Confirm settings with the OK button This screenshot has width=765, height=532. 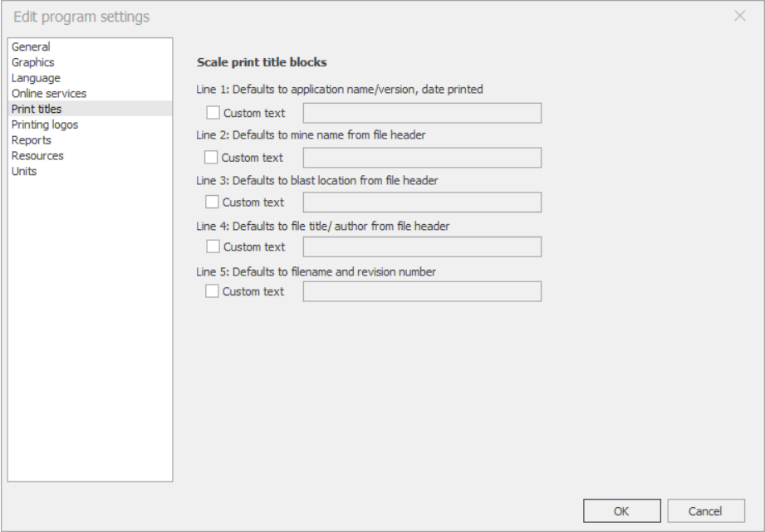pyautogui.click(x=622, y=510)
